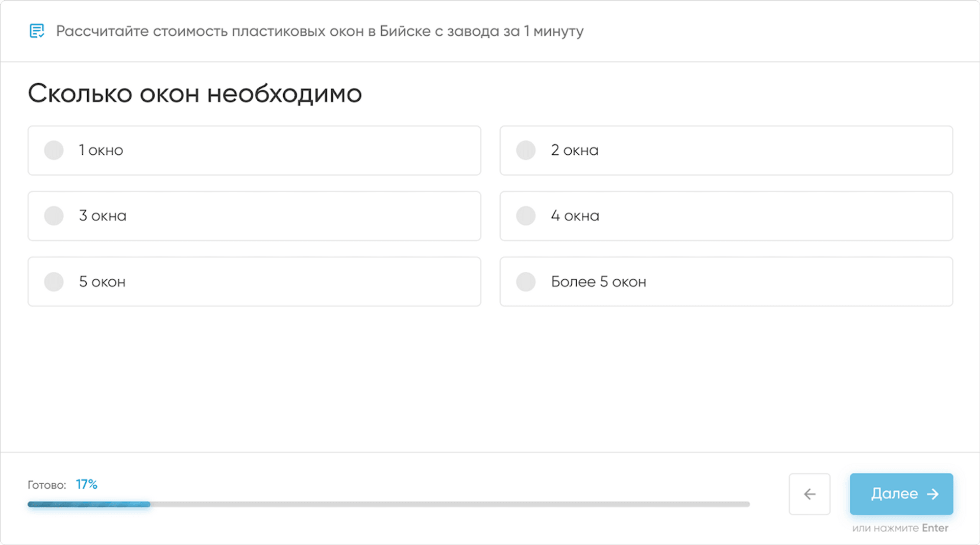Click the unfilled grey part of progress bar
The width and height of the screenshot is (980, 545).
point(449,504)
